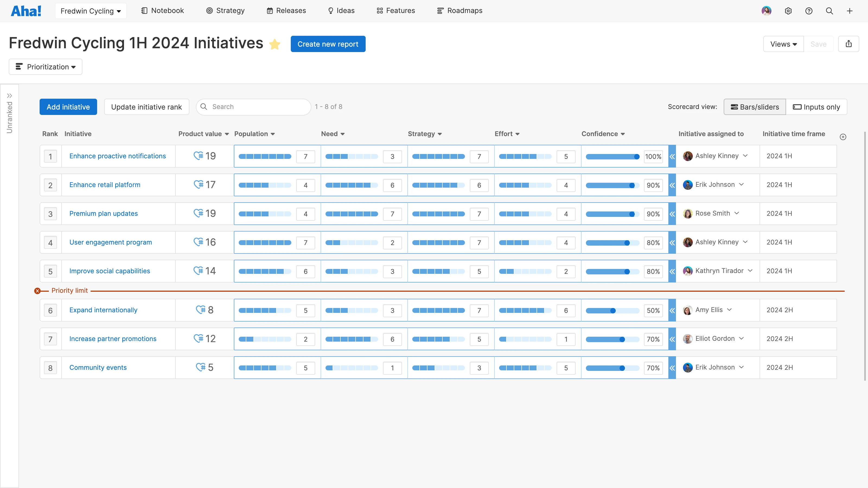Click the favorite star next to report title
The height and width of the screenshot is (488, 868).
click(275, 44)
